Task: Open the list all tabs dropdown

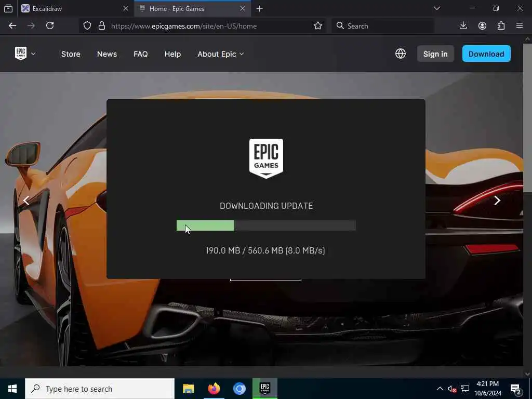Action: point(436,8)
